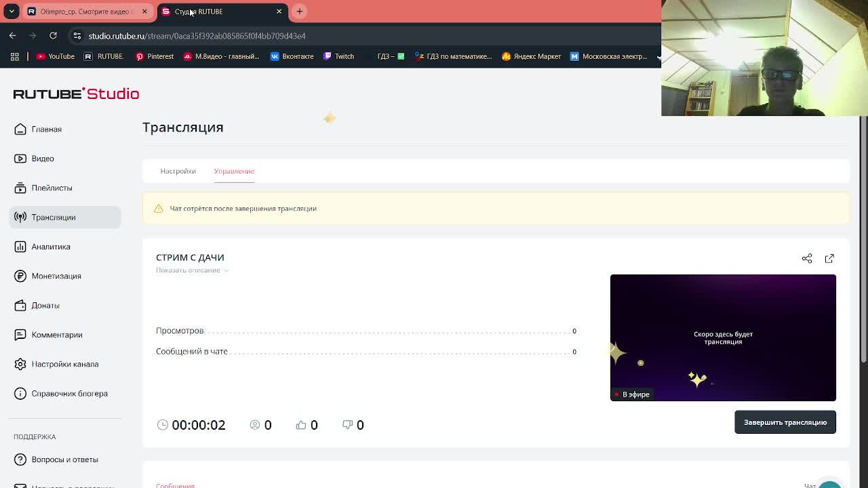Reload the current page
The image size is (868, 488).
[x=53, y=36]
